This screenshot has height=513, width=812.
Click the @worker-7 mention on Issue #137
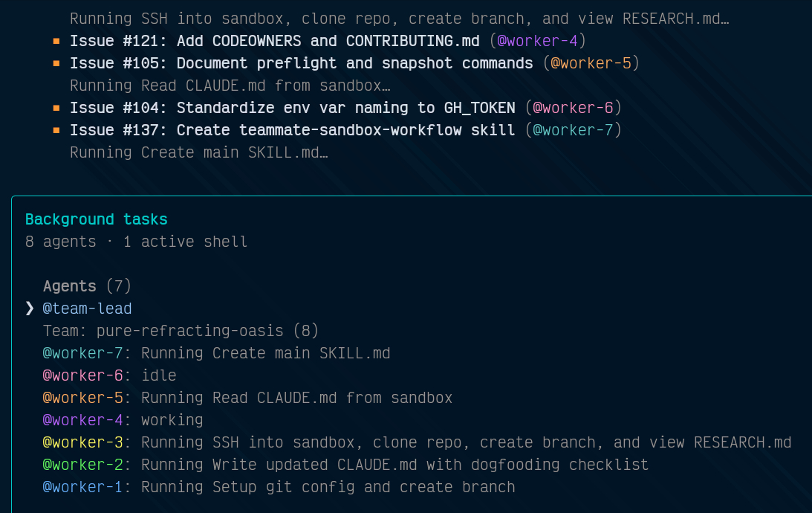click(x=573, y=130)
